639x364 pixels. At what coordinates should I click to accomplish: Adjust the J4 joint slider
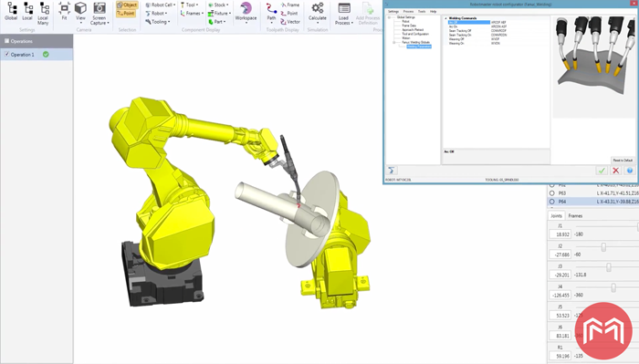613,287
